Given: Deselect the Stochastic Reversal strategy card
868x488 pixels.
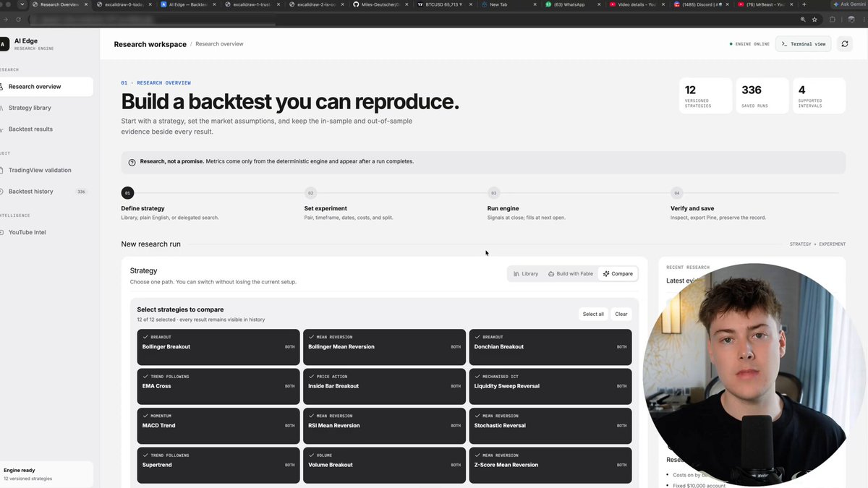Looking at the screenshot, I should pos(550,426).
